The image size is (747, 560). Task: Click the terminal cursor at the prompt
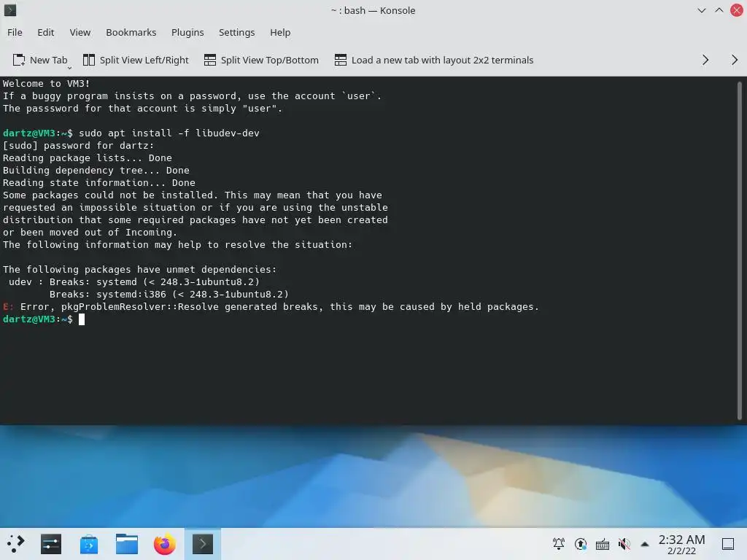coord(82,319)
